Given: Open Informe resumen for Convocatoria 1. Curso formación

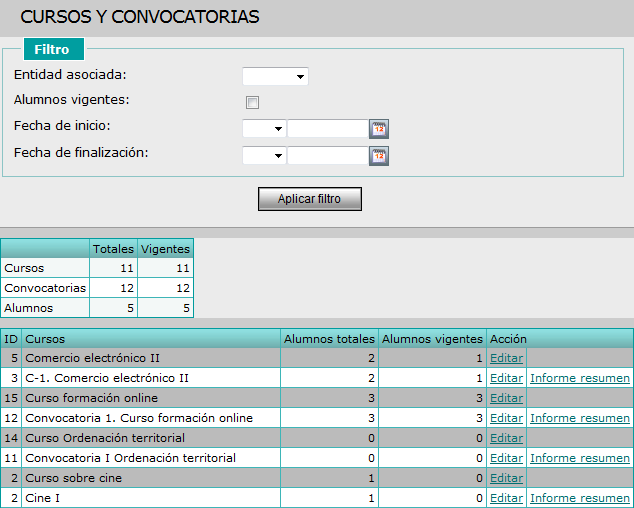Looking at the screenshot, I should tap(580, 418).
